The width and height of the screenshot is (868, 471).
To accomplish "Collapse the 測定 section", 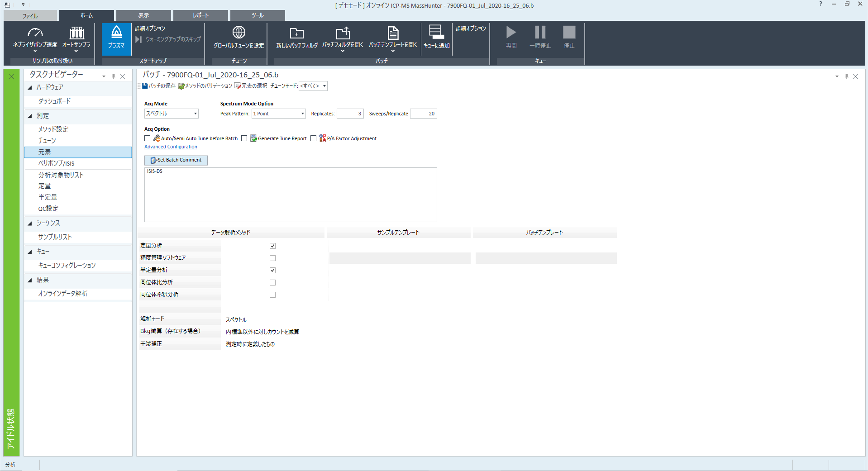I will 30,116.
